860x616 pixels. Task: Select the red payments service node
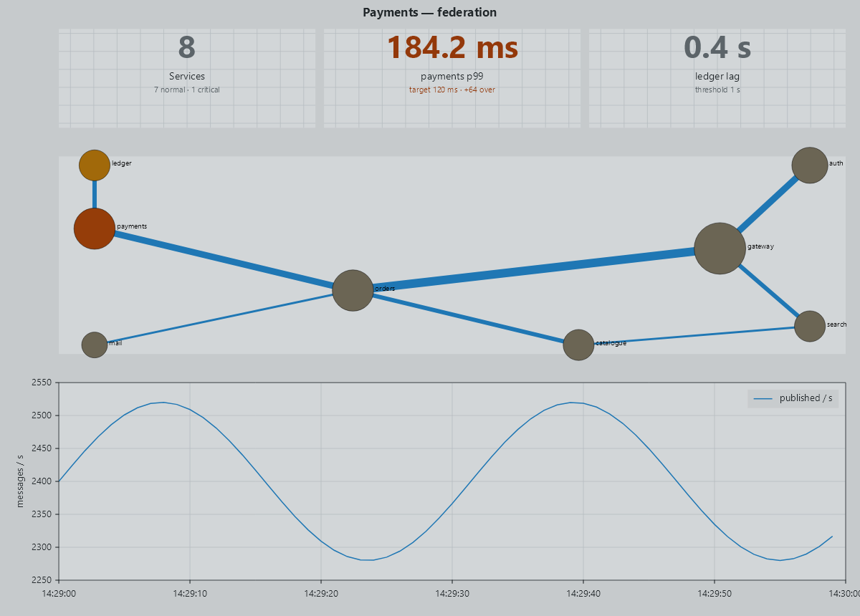[x=94, y=228]
